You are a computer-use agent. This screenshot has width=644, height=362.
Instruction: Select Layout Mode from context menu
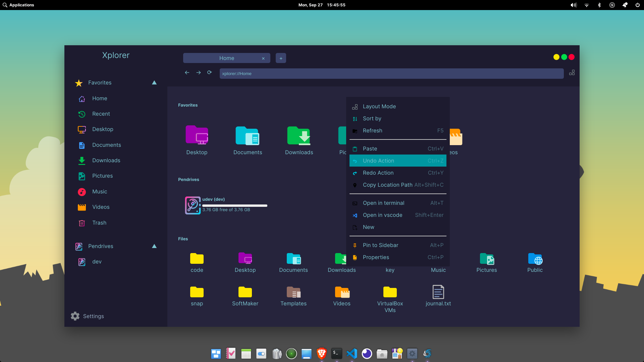coord(379,106)
